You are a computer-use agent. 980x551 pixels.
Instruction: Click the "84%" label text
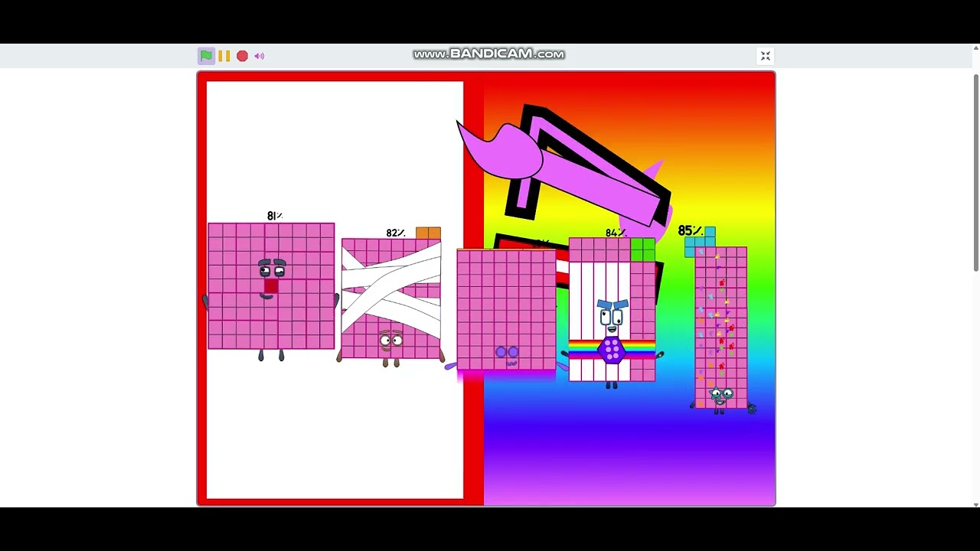click(616, 233)
